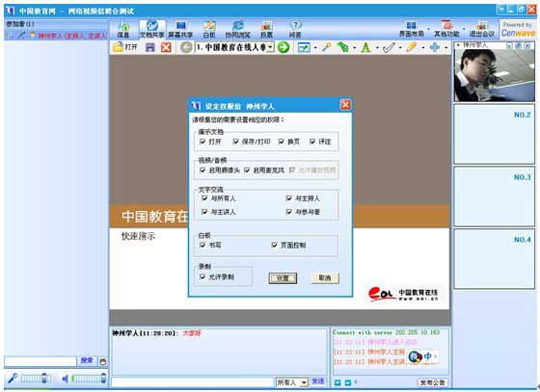Screen dimensions: 540x392
Task: Go to next page with green arrow
Action: tap(283, 47)
